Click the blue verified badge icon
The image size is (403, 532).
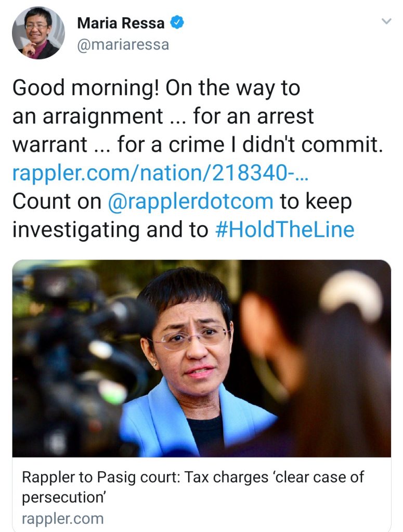point(177,22)
